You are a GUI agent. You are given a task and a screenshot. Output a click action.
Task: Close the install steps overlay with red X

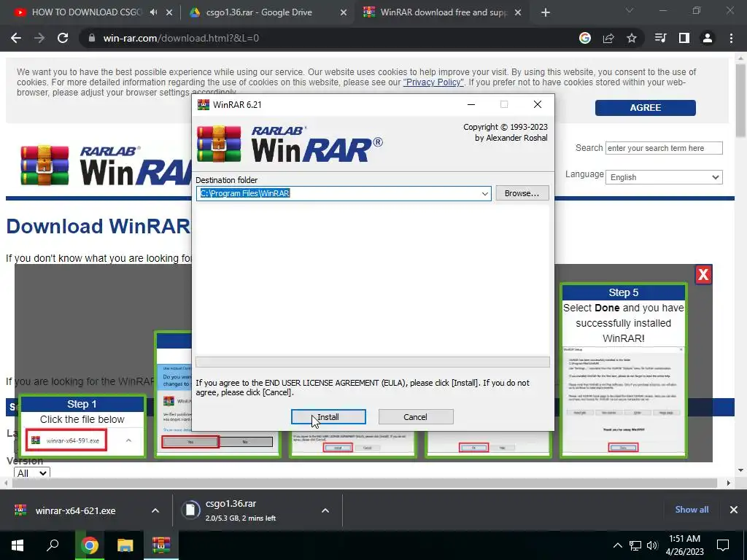point(703,274)
